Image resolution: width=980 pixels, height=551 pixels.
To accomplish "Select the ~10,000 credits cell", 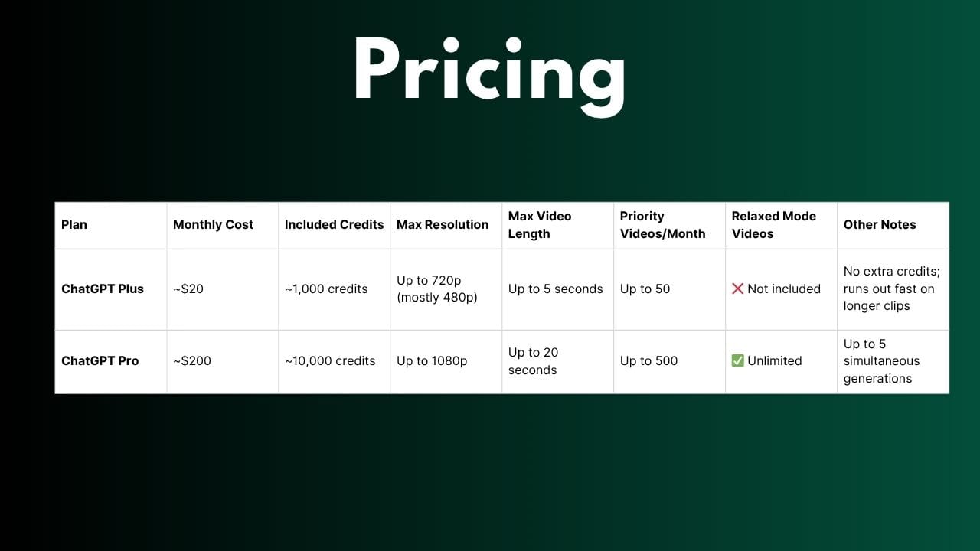I will tap(330, 360).
